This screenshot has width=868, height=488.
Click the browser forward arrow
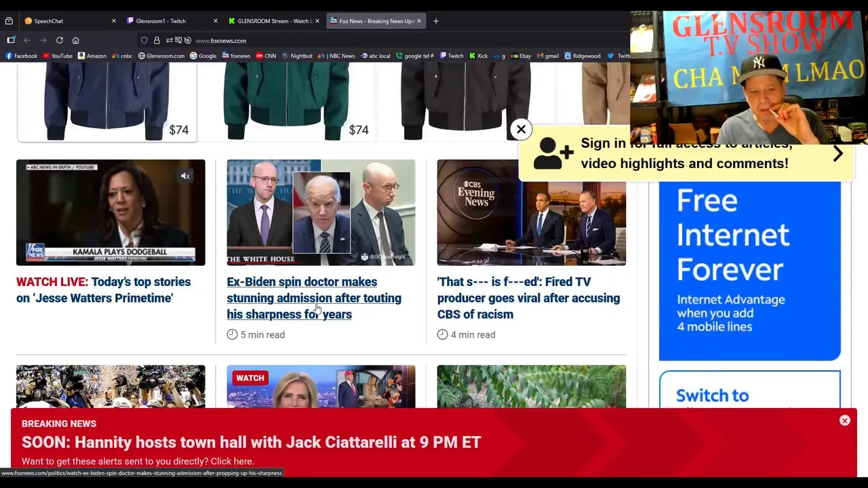click(x=43, y=41)
